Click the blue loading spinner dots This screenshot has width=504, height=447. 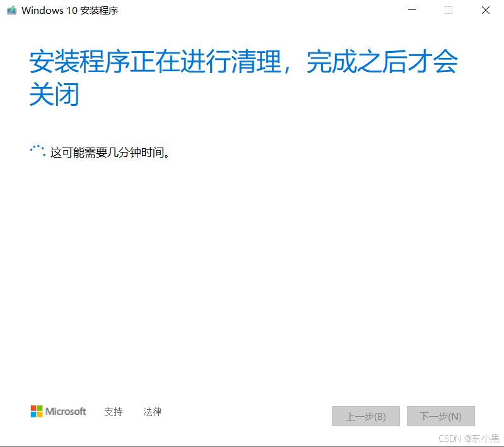38,151
